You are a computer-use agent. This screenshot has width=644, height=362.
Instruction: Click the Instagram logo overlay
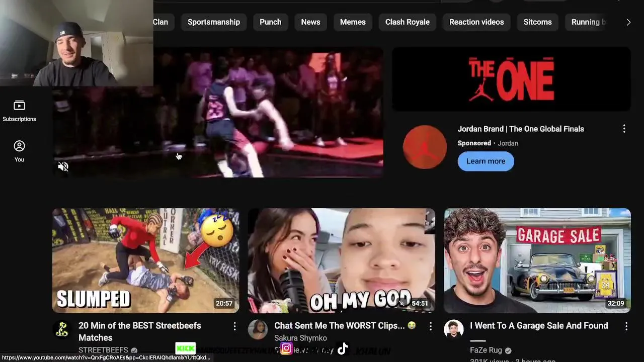coord(286,348)
